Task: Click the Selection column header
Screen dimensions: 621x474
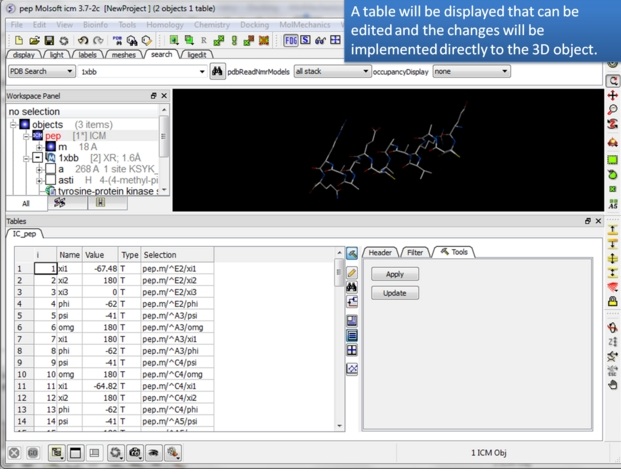Action: pos(177,255)
